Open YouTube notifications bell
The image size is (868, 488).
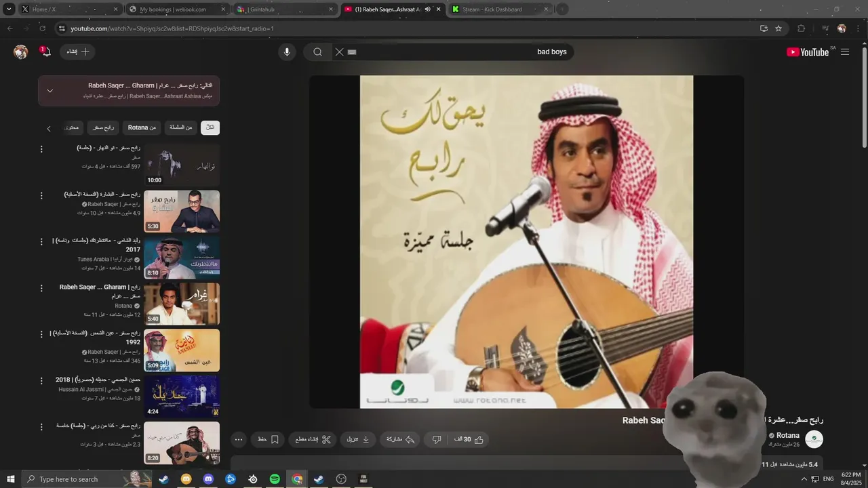[x=45, y=52]
